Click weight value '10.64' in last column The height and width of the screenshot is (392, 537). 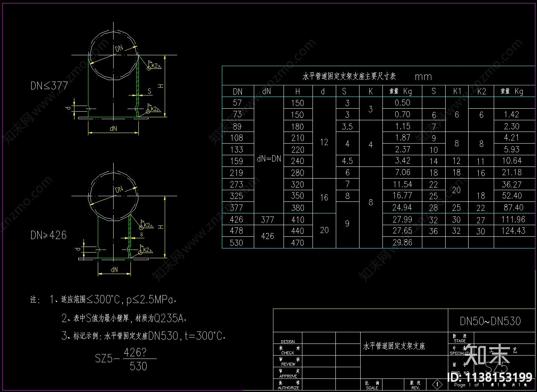click(512, 161)
